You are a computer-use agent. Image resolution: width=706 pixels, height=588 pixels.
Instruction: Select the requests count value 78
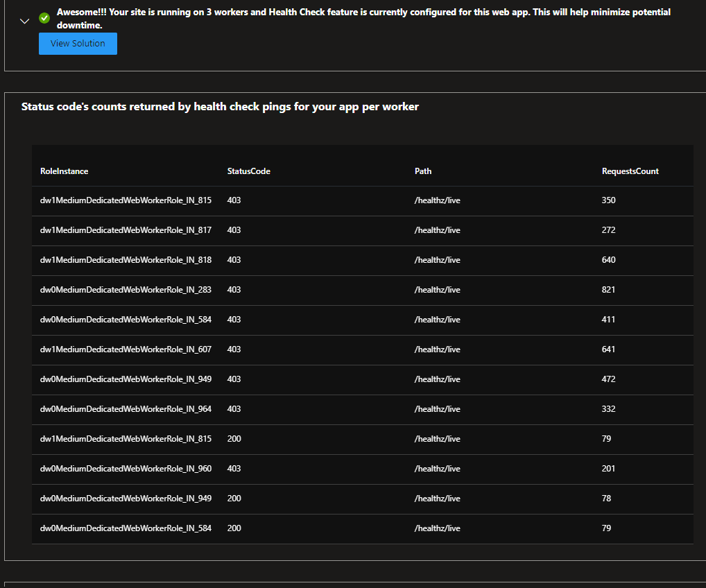coord(606,499)
